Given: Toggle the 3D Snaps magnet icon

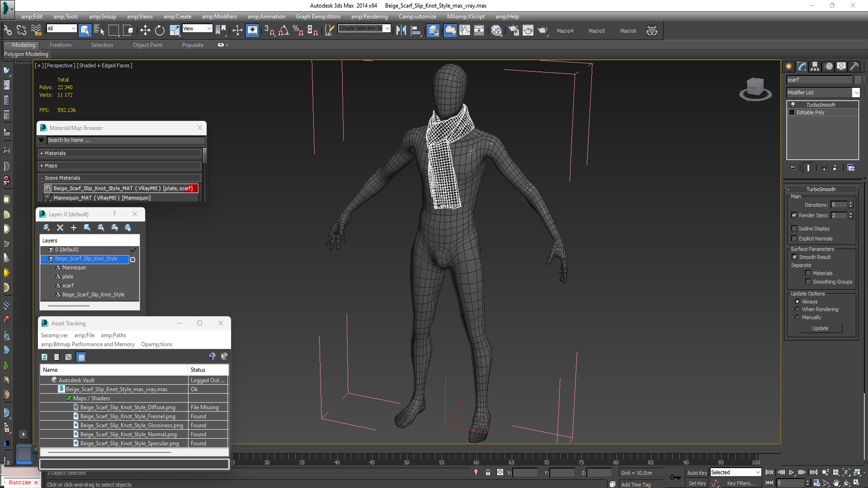Looking at the screenshot, I should tap(269, 30).
